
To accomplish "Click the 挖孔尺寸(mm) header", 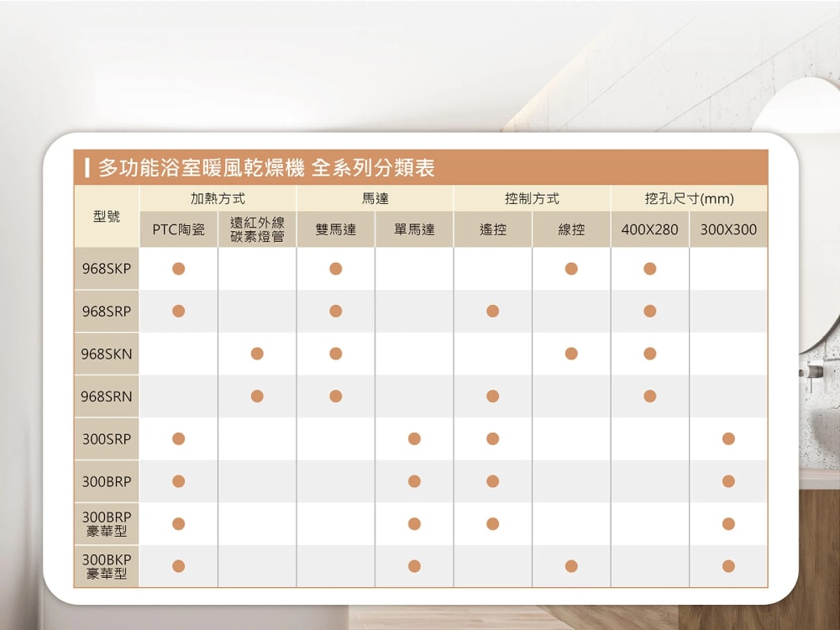I will coord(689,199).
